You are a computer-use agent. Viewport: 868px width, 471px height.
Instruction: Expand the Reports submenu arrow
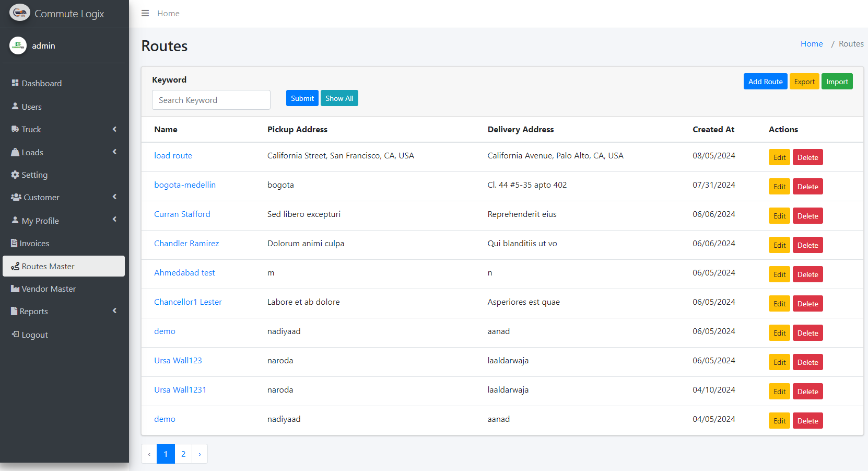click(114, 311)
